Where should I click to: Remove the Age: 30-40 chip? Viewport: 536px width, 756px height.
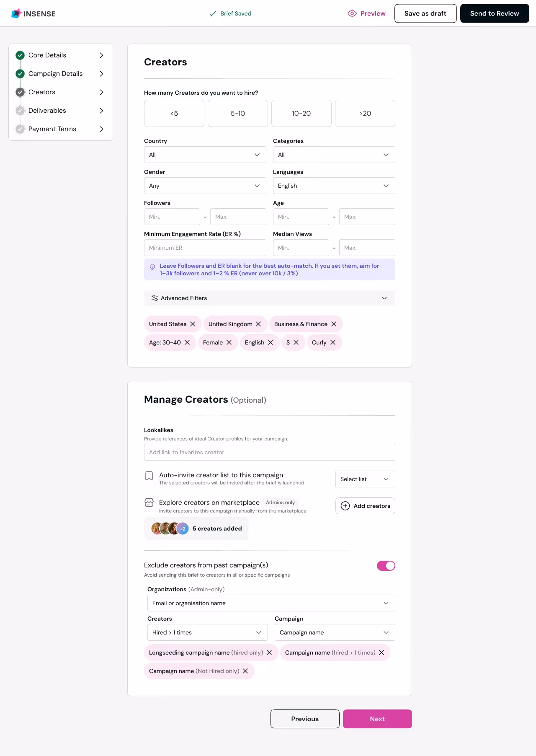pyautogui.click(x=187, y=342)
